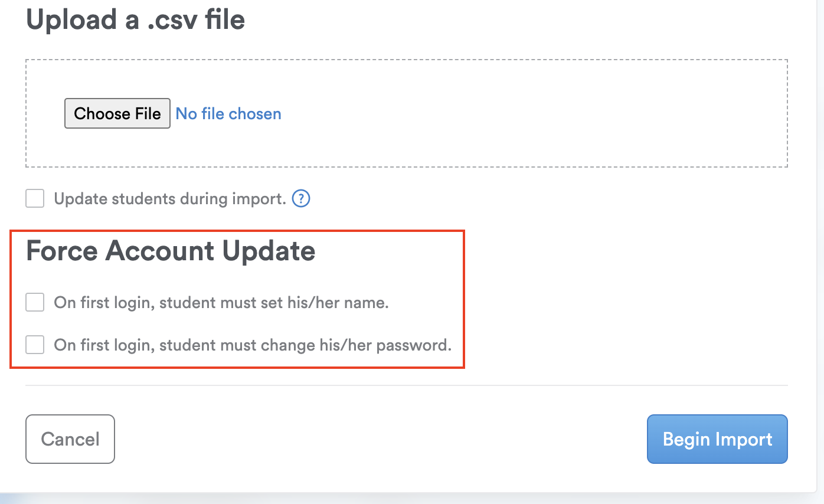The width and height of the screenshot is (824, 504).
Task: Click the 'Force Account Update' heading
Action: tap(171, 251)
